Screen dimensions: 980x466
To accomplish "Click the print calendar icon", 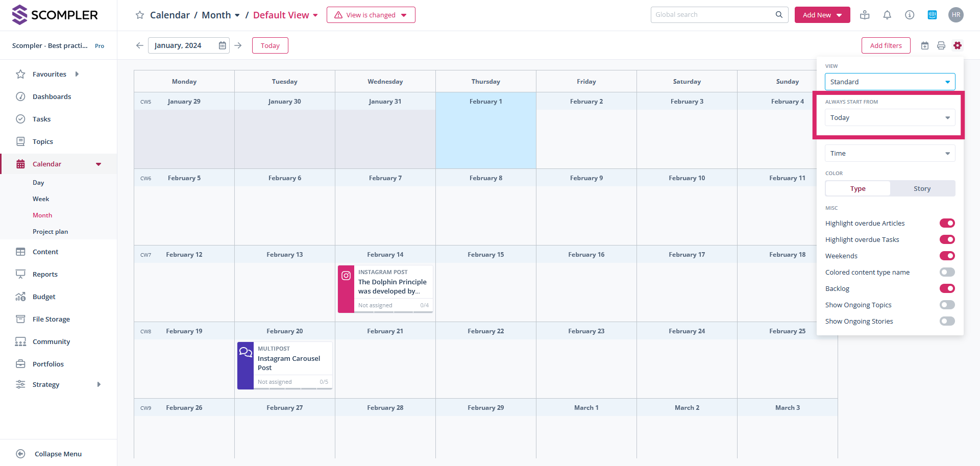I will [941, 45].
